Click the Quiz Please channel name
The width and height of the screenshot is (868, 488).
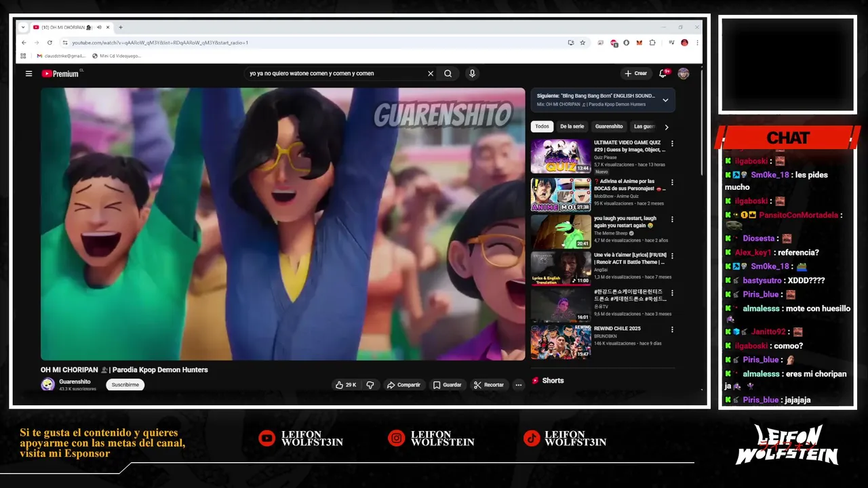[605, 157]
